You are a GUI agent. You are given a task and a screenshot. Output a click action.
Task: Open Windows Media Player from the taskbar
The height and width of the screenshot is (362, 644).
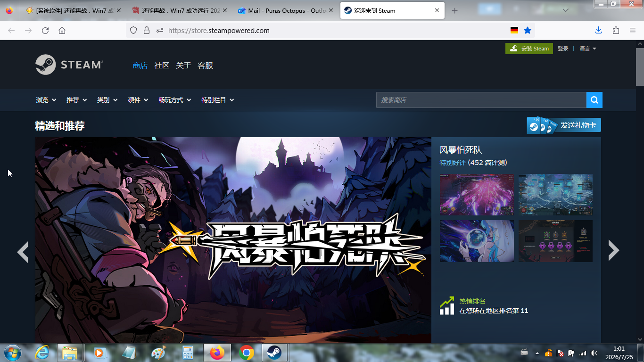tap(99, 353)
